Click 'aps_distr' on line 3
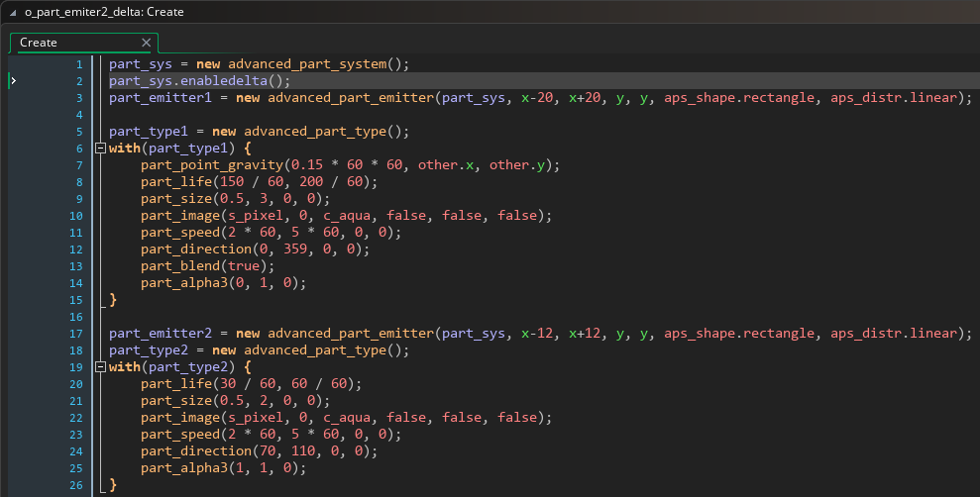The height and width of the screenshot is (497, 980). (866, 98)
